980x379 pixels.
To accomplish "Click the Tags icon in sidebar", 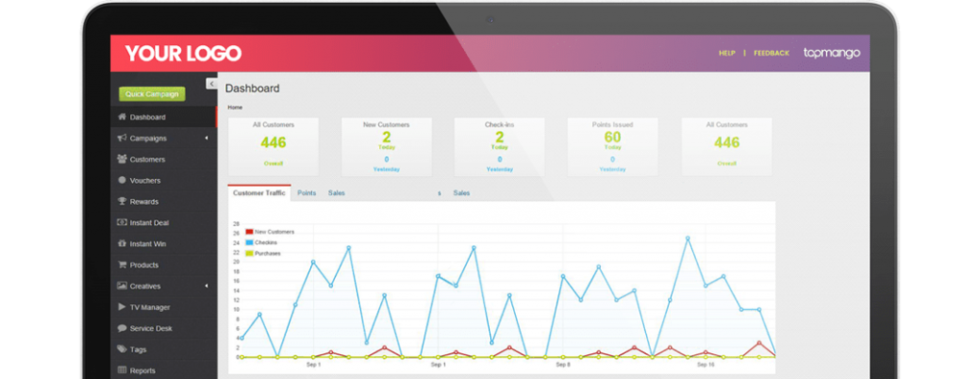I will click(122, 349).
